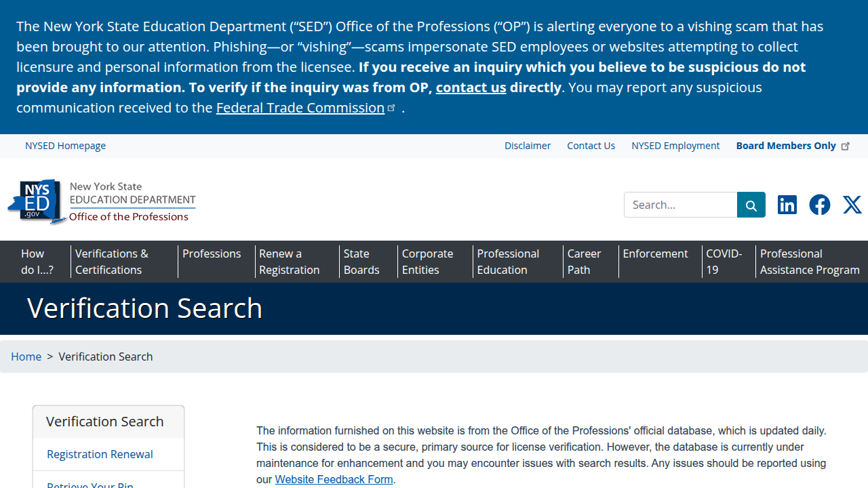Click the large Verification Search page title
The image size is (868, 488).
pyautogui.click(x=144, y=308)
